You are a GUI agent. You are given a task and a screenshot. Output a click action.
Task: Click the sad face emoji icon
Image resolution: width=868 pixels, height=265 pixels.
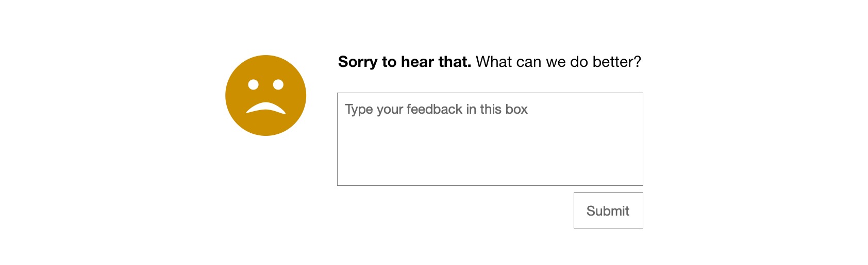(x=266, y=96)
